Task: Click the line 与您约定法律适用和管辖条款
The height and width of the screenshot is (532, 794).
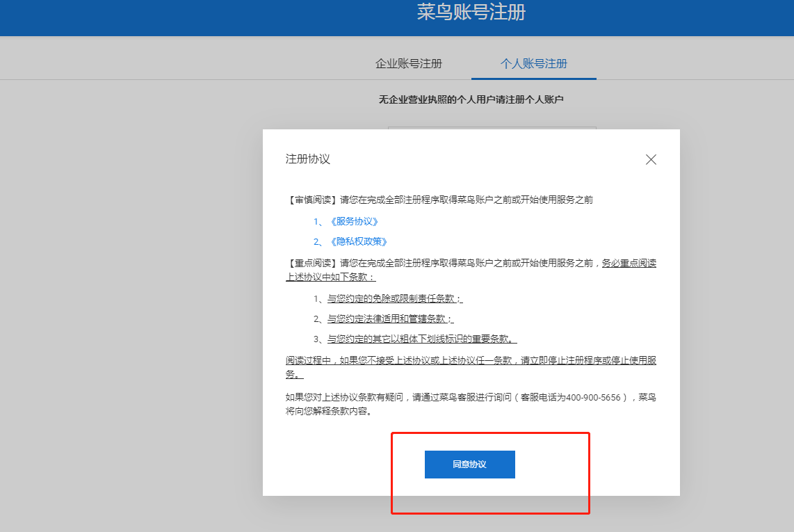Action: [390, 319]
